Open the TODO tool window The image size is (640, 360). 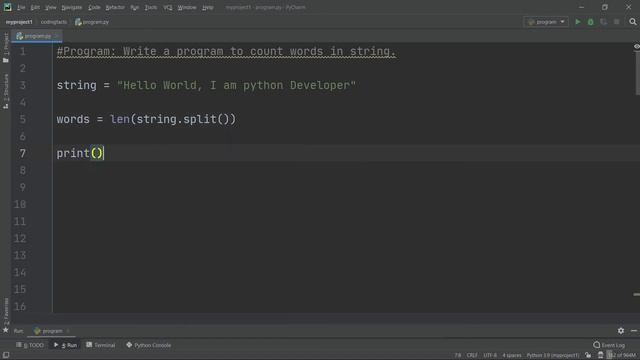tap(30, 345)
